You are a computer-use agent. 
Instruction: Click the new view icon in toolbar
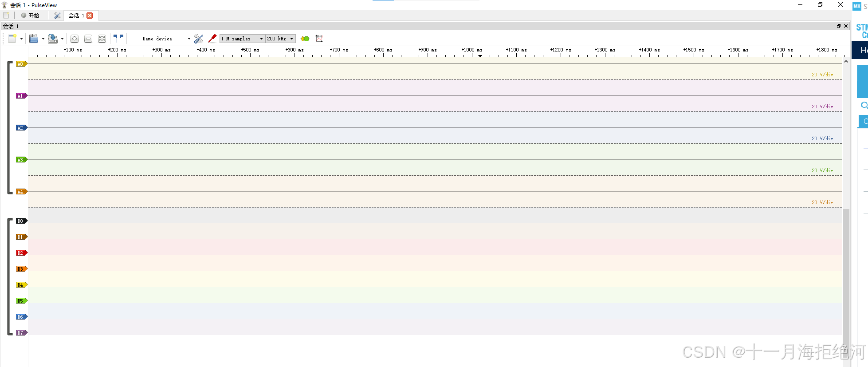coord(12,39)
